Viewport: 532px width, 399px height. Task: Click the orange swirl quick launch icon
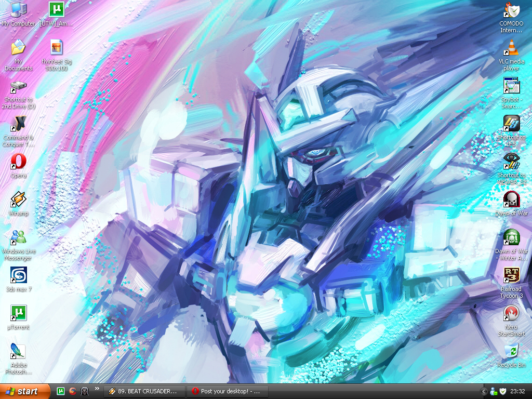[x=73, y=391]
